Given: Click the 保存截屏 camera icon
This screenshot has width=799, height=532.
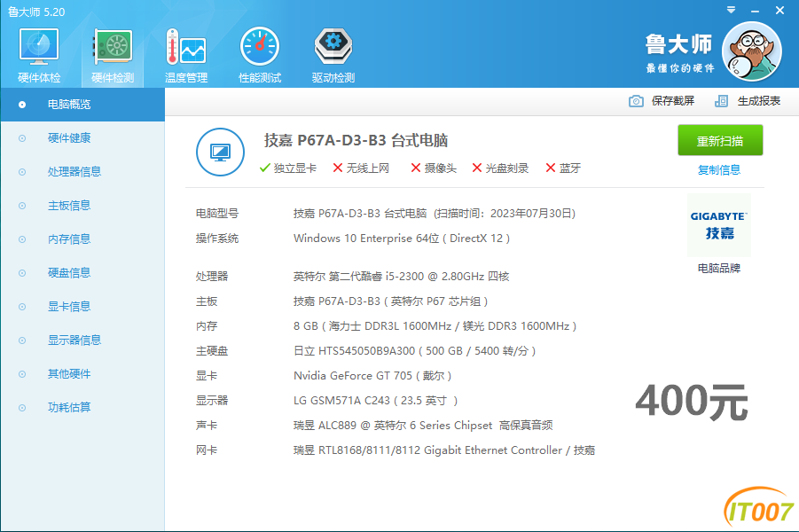Looking at the screenshot, I should (636, 101).
